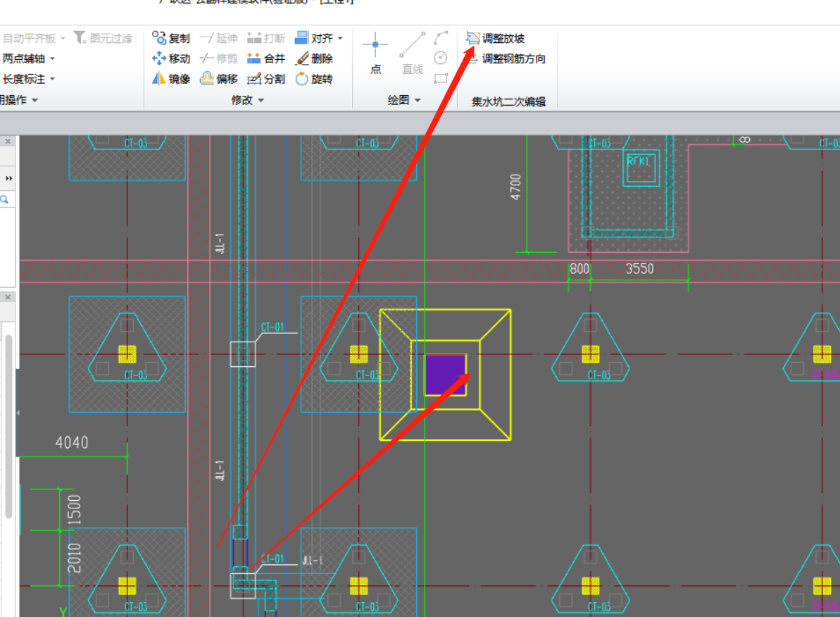Select the purple sump pit in the drawing
Image resolution: width=840 pixels, height=617 pixels.
coord(445,375)
